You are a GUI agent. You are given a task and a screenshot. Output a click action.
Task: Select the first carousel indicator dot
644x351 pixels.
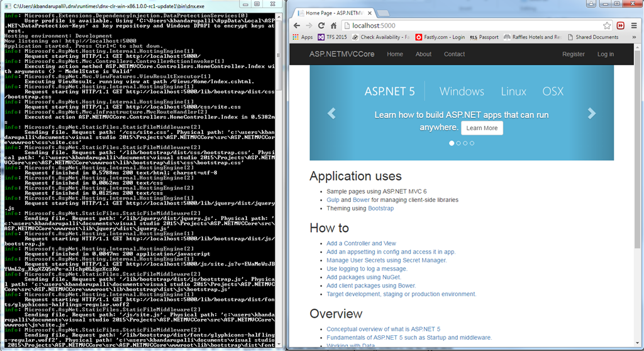[452, 143]
